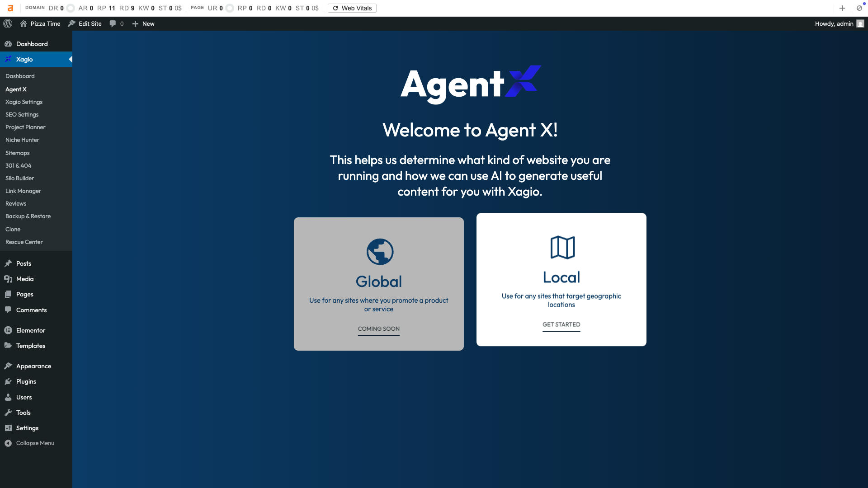Click the plus icon beside New
Screen dimensions: 868x488
pos(135,23)
